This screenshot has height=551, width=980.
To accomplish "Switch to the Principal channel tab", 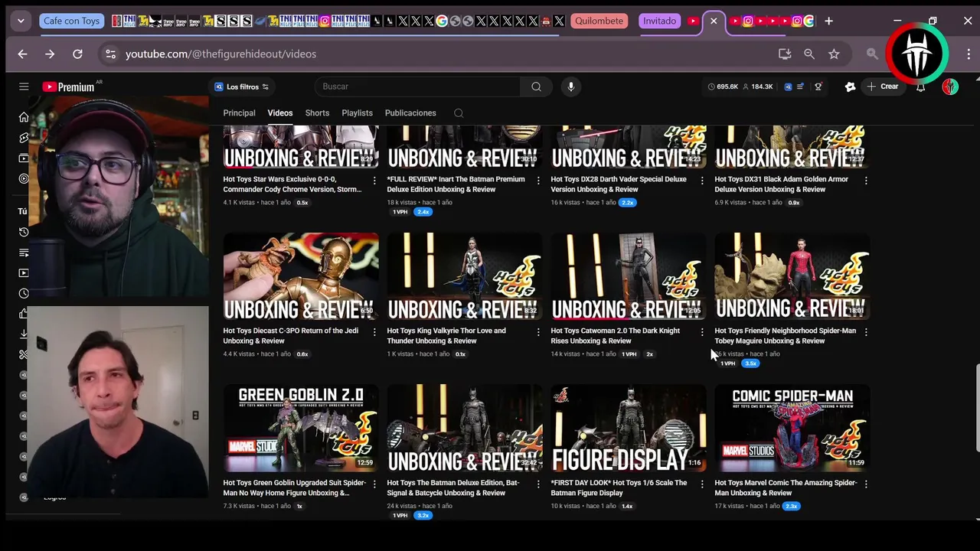I will point(239,113).
